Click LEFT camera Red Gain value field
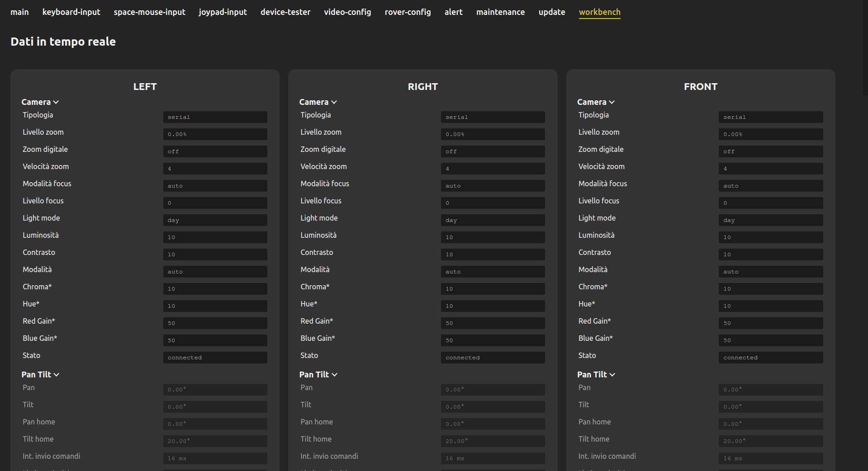 coord(215,323)
